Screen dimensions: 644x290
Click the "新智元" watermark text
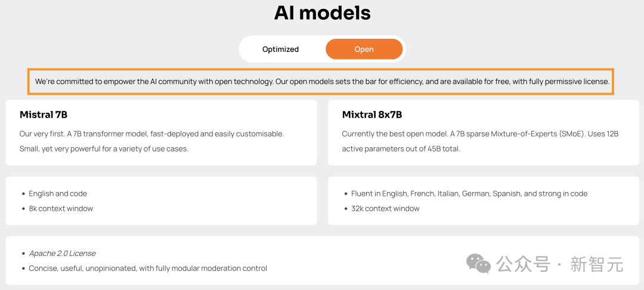point(596,264)
